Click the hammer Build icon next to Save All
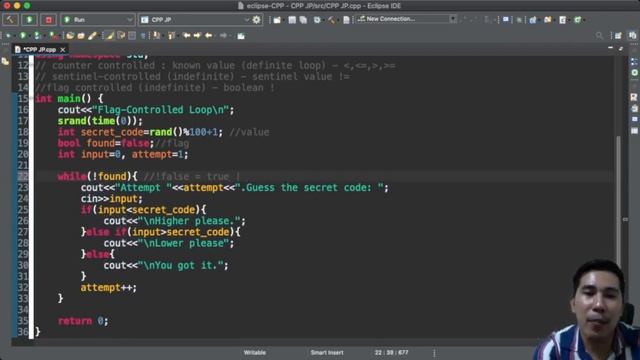This screenshot has width=640, height=360. [x=331, y=20]
